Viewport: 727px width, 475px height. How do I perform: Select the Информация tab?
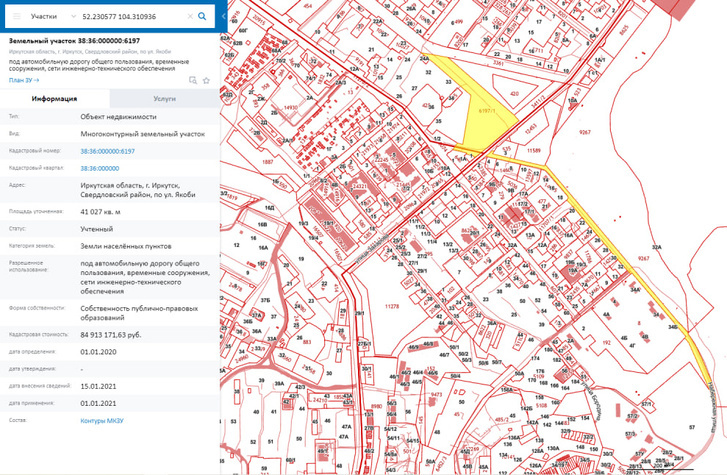tap(55, 99)
